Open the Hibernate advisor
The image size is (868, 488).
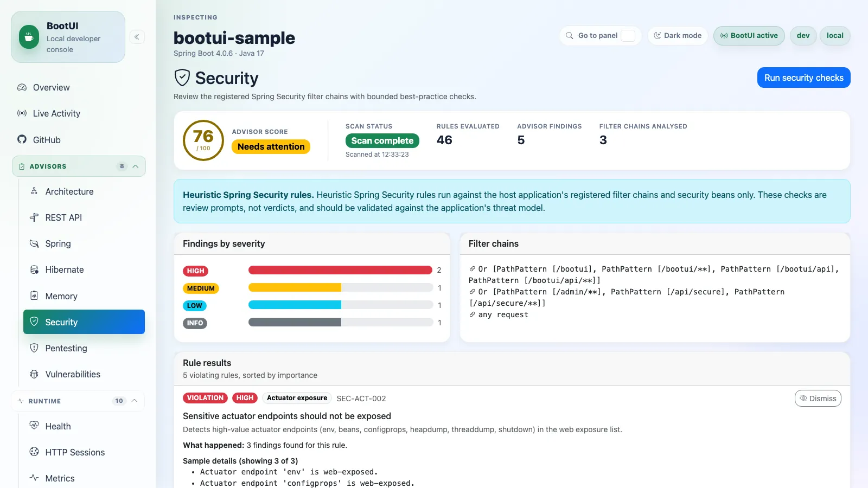84,269
